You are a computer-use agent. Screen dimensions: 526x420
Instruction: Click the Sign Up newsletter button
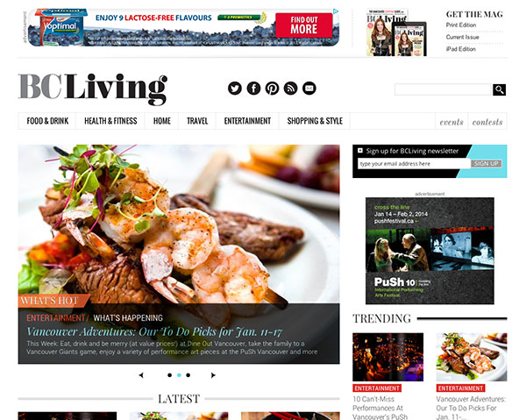(x=487, y=163)
